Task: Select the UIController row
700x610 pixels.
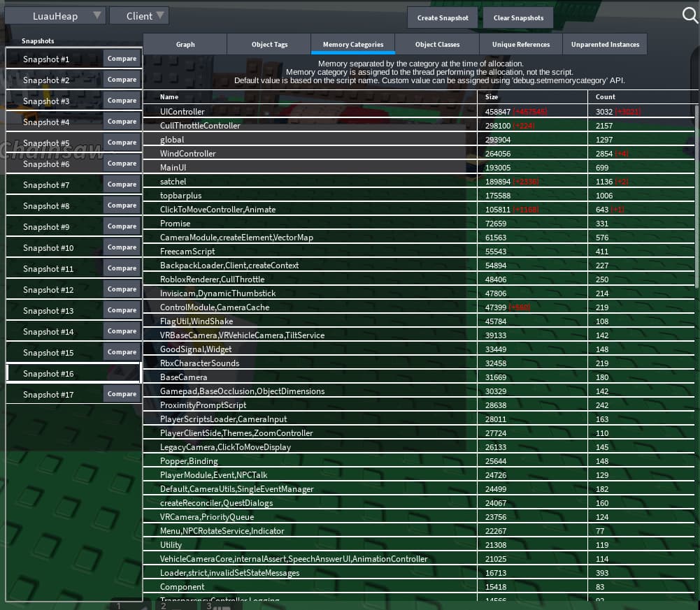Action: 419,112
